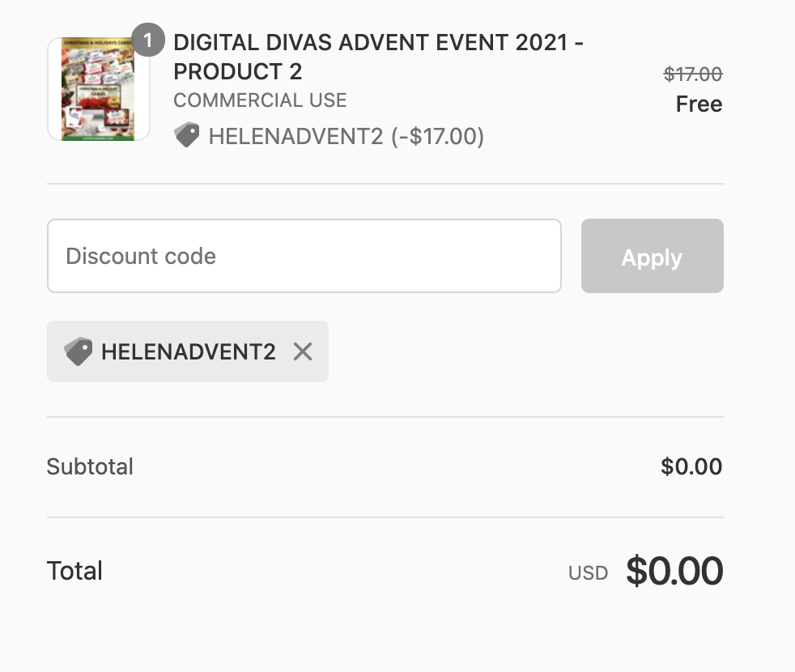Click the product thumbnail image

point(98,89)
